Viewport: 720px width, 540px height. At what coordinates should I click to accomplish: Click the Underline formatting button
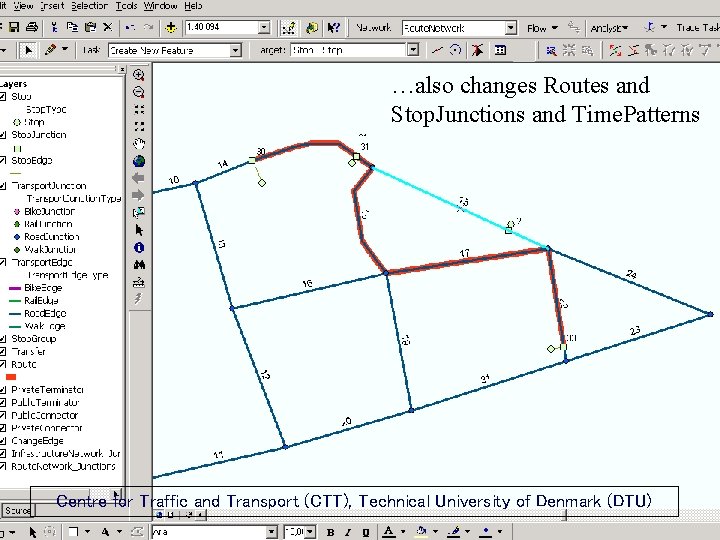click(366, 533)
